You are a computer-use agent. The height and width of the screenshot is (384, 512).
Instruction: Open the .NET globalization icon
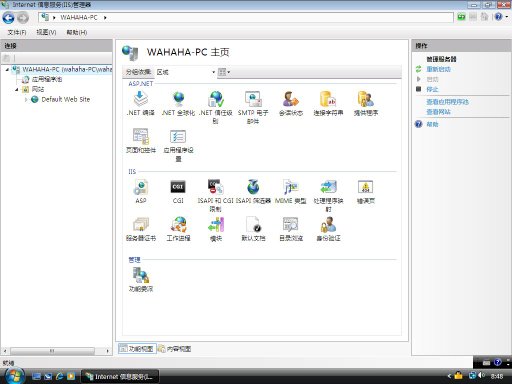(x=178, y=99)
